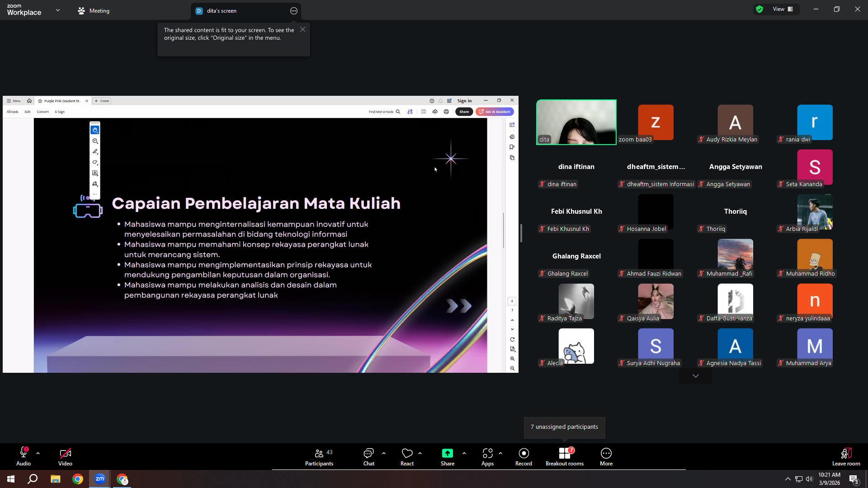The height and width of the screenshot is (488, 868).
Task: Toggle camera with Video button
Action: tap(65, 457)
